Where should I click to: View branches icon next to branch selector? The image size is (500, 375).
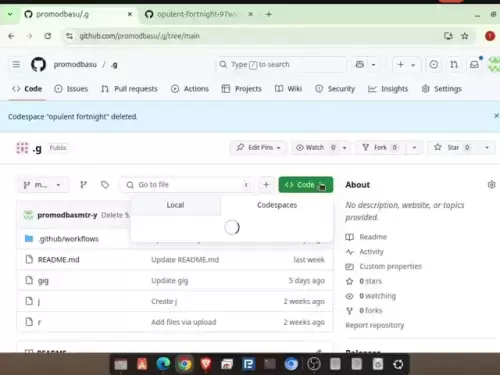[x=84, y=185]
